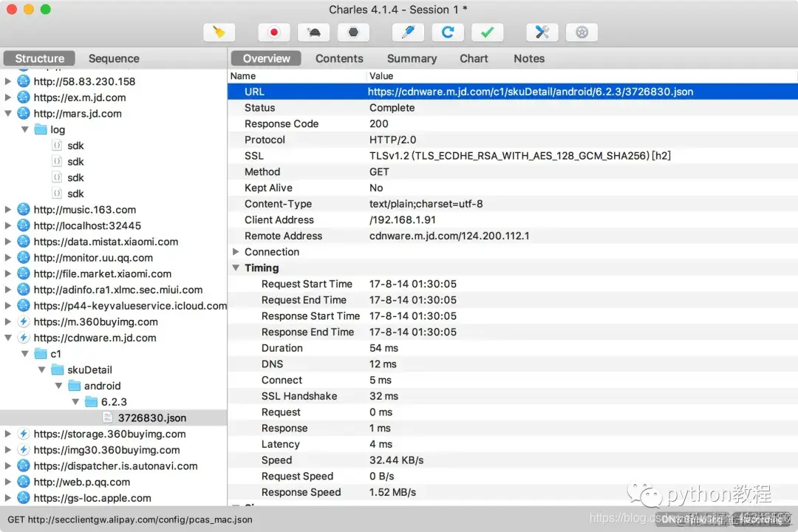798x532 pixels.
Task: Click the first sdk request icon
Action: click(57, 145)
